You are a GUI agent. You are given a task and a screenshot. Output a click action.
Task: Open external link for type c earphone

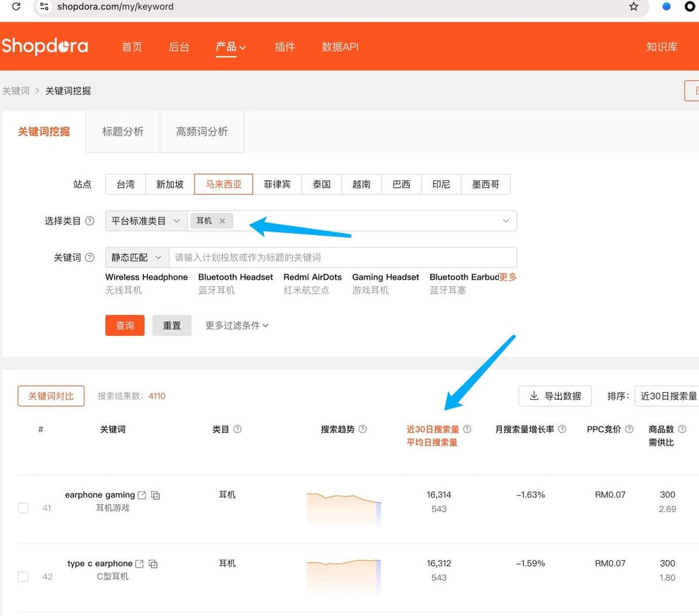point(139,564)
